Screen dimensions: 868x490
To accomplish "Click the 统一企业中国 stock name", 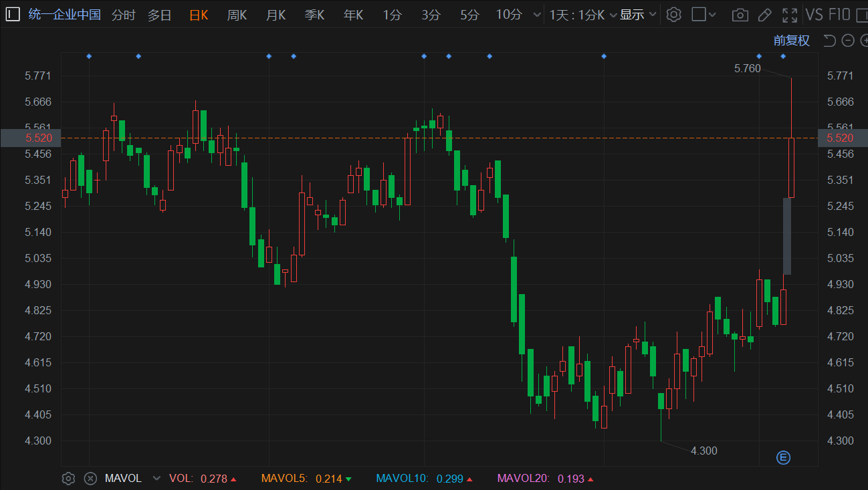I will coord(64,15).
